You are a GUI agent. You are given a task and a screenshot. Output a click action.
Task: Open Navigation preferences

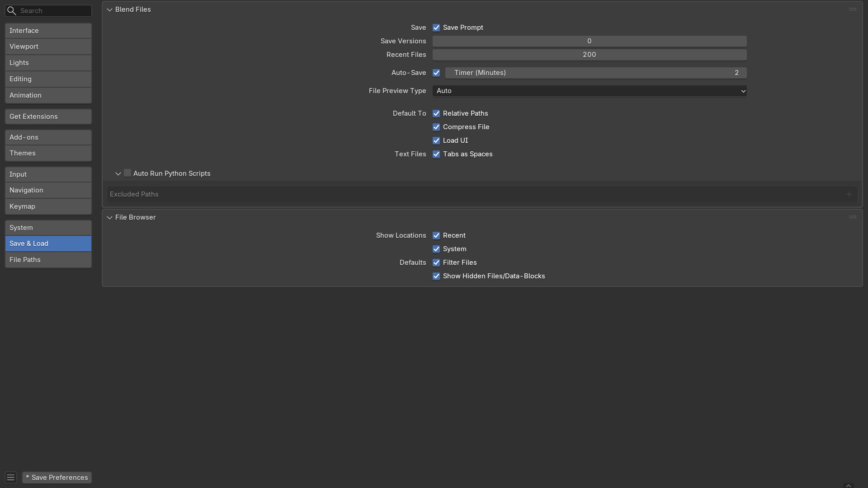(x=48, y=190)
